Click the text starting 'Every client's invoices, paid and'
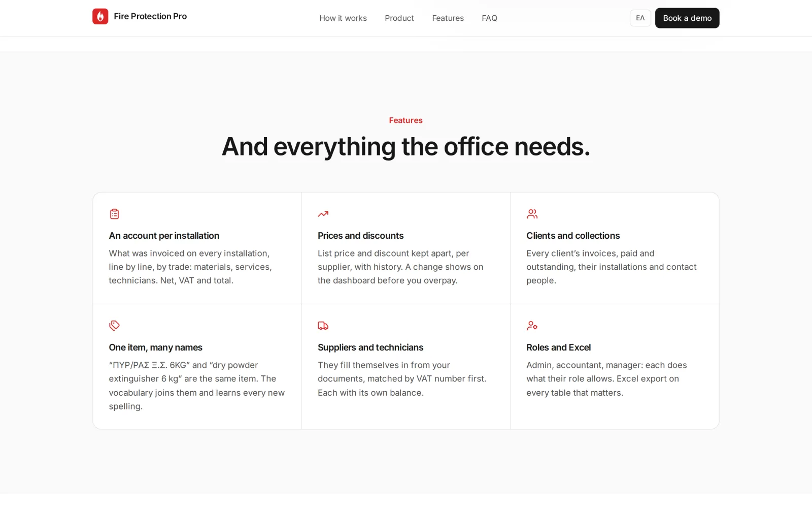 [612, 267]
